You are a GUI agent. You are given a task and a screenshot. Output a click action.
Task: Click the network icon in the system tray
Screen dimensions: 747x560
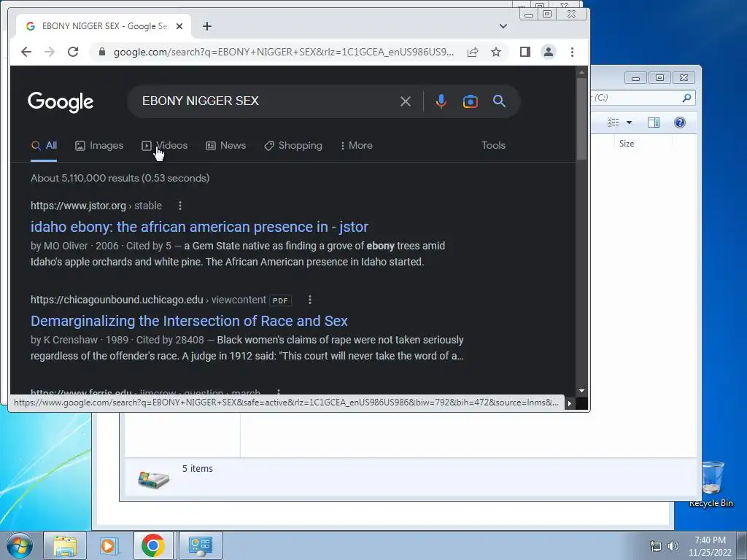pos(656,546)
